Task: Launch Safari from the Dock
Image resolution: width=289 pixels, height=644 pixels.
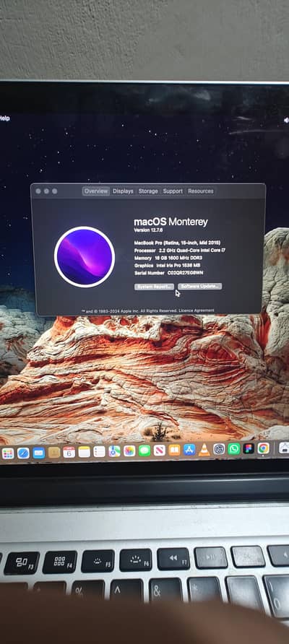Action: 23,453
